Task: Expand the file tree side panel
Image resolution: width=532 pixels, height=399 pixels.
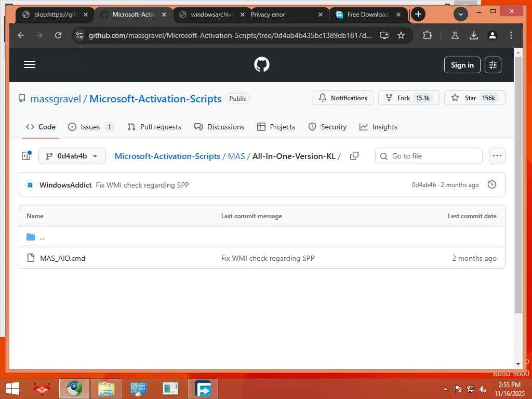Action: pyautogui.click(x=26, y=156)
